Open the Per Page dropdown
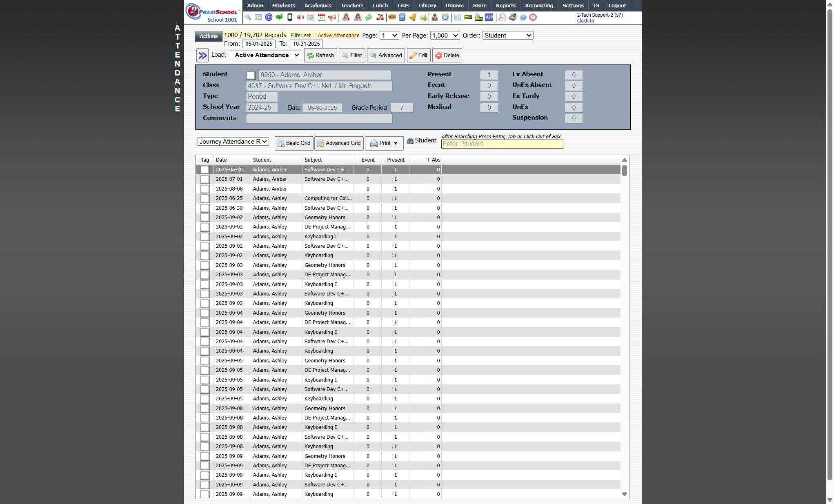Image resolution: width=834 pixels, height=504 pixels. click(x=445, y=36)
